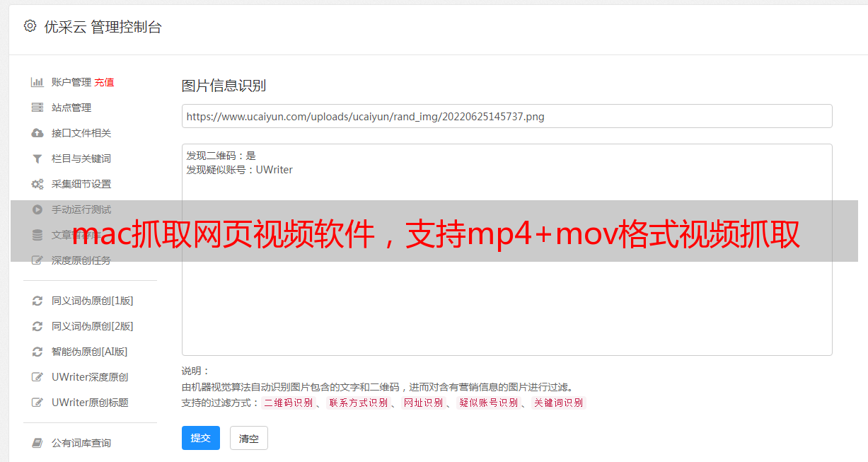Click the 优采云 管理控制台 header title
Screen dimensions: 868x462
tap(103, 27)
